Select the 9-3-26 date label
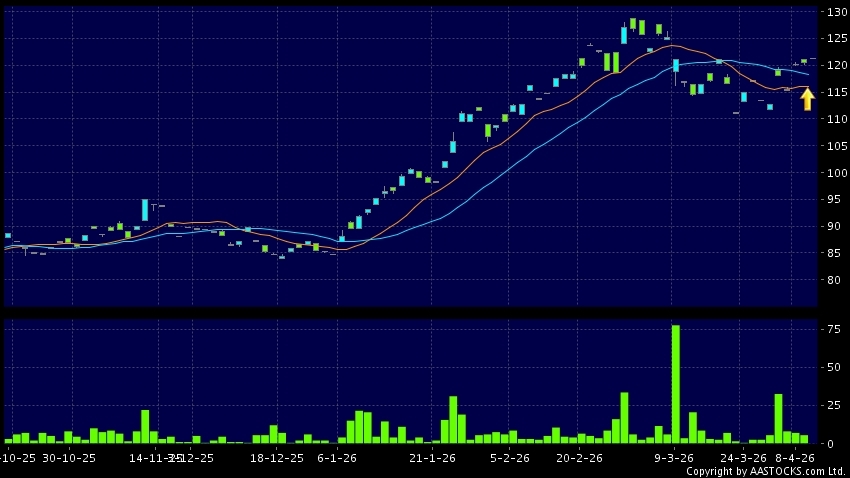 pos(674,457)
